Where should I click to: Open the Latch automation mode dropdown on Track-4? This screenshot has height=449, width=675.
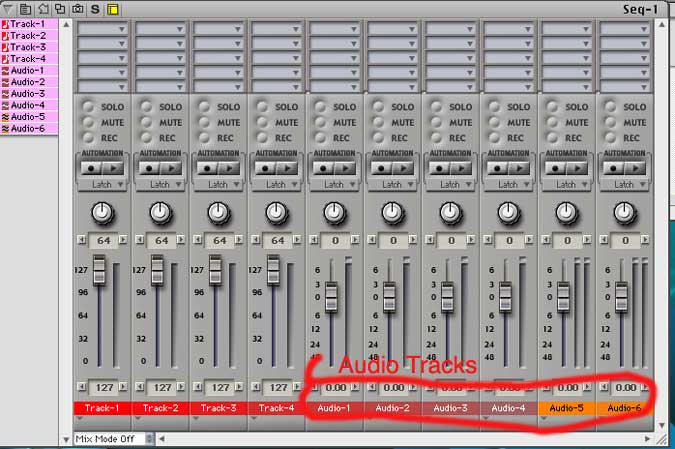click(x=274, y=184)
